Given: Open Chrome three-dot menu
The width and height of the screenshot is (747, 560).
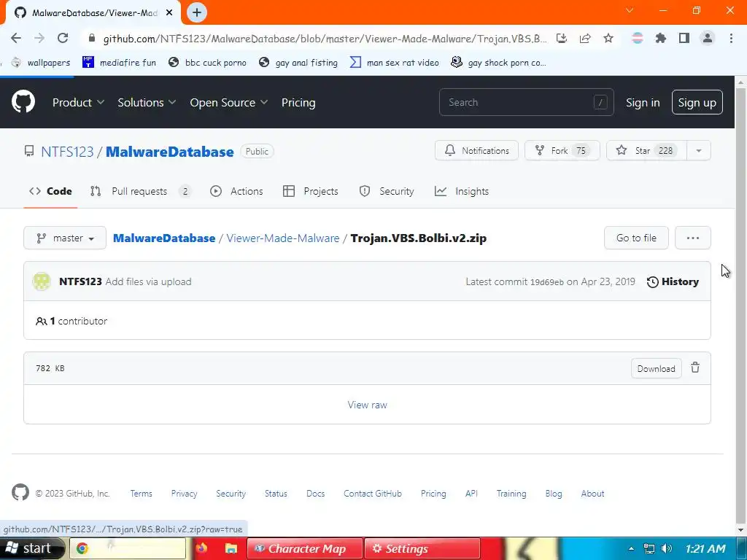Looking at the screenshot, I should [x=731, y=38].
